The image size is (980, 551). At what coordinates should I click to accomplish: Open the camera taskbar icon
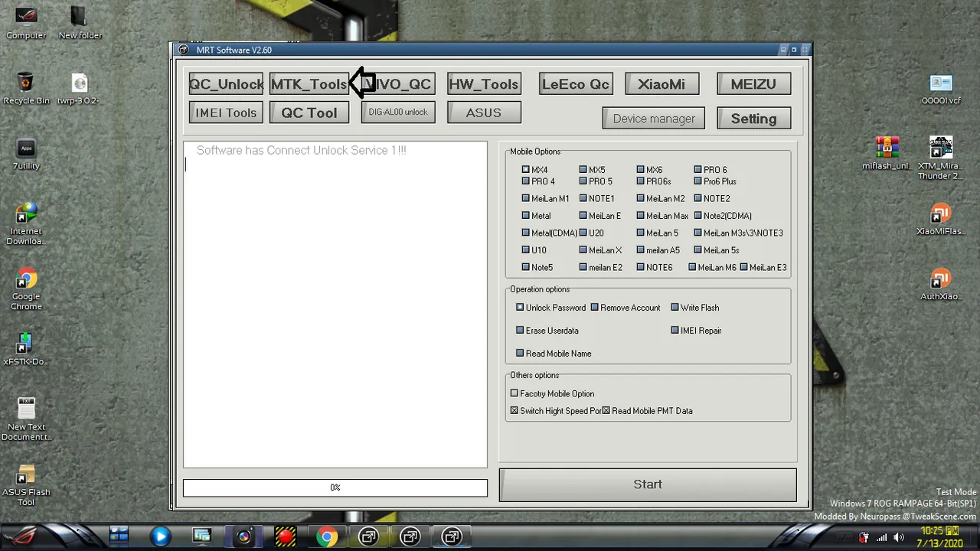[243, 537]
